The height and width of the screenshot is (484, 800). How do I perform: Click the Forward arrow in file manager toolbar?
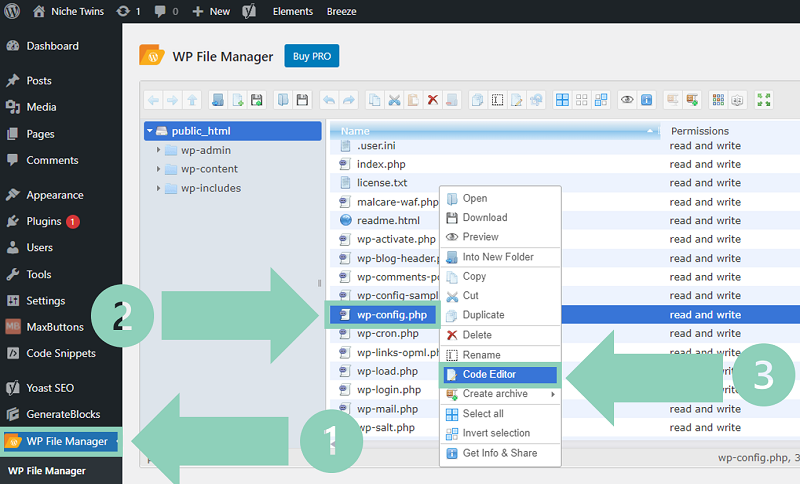[172, 100]
